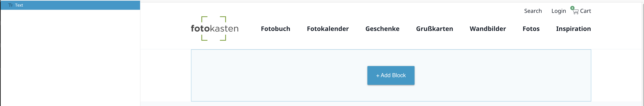
Task: Select the Text element in the left panel
Action: click(x=19, y=5)
